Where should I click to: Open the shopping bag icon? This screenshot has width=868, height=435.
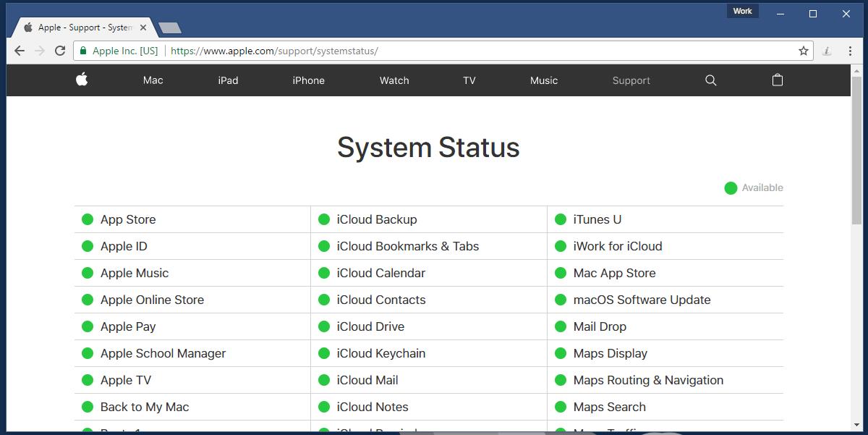coord(778,80)
